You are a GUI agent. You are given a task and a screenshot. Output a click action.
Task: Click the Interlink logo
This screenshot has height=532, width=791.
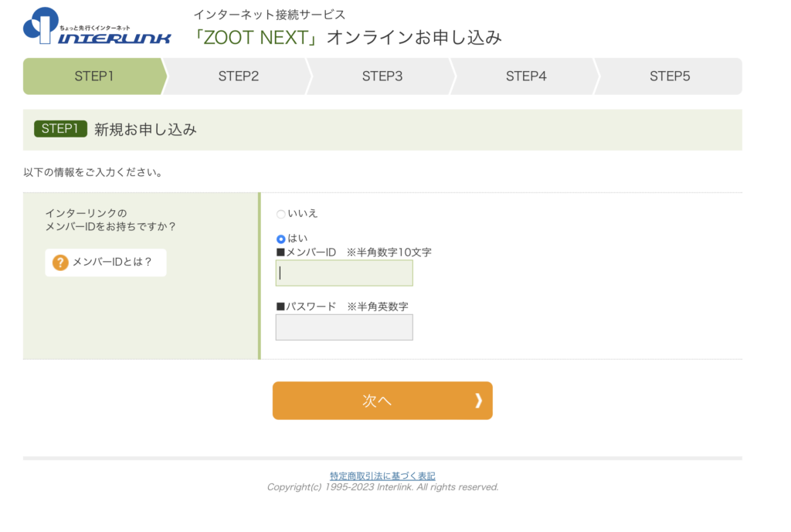point(97,26)
